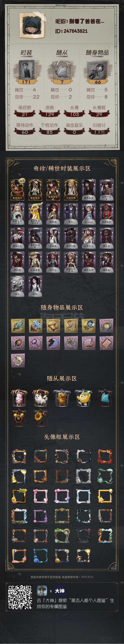Click the yellow duck pet cage
Screen dimensions: 124x644
click(x=62, y=398)
